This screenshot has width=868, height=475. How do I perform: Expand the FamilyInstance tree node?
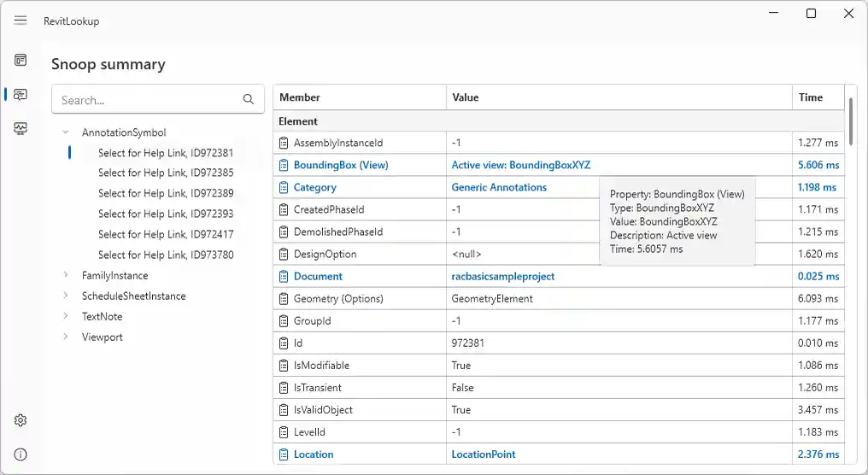66,275
